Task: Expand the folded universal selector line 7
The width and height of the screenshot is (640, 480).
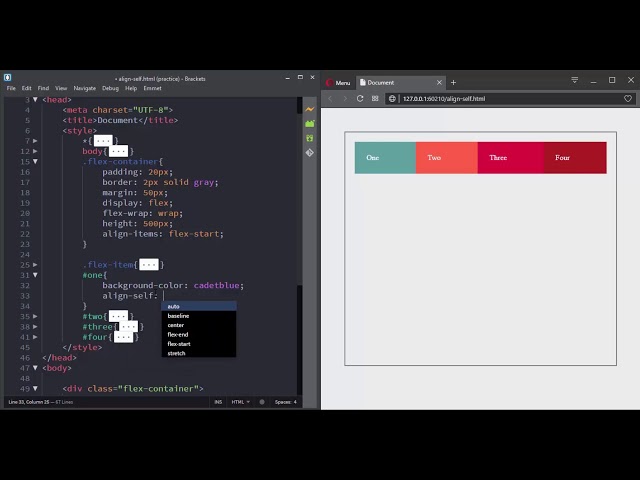Action: (35, 141)
